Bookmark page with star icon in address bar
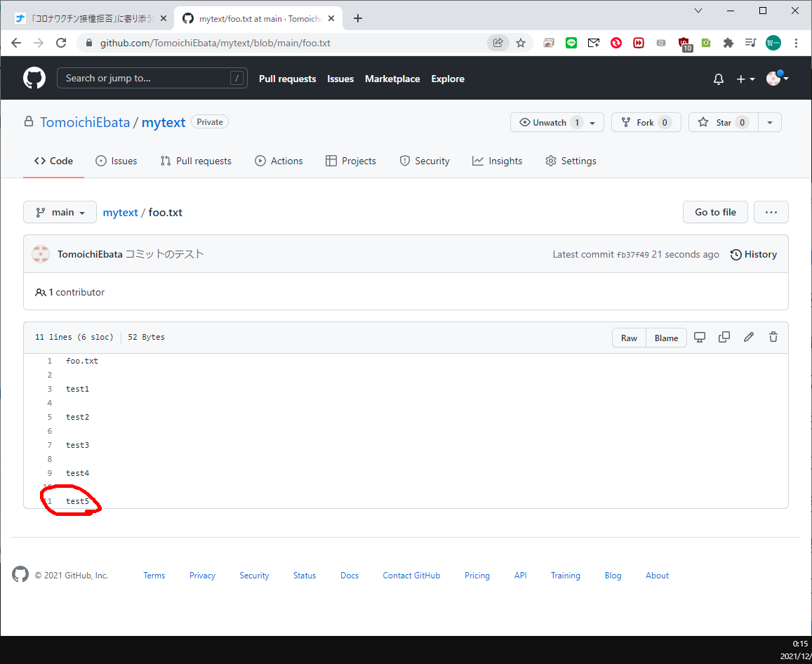Viewport: 812px width, 664px height. point(521,43)
